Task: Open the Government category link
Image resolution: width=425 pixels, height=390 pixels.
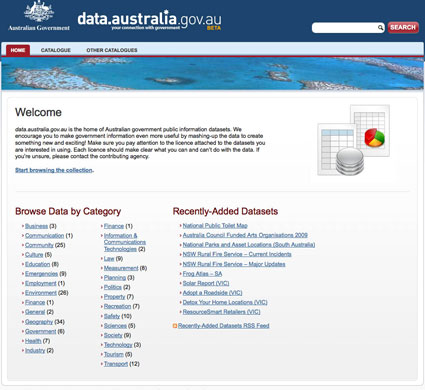Action: 40,331
